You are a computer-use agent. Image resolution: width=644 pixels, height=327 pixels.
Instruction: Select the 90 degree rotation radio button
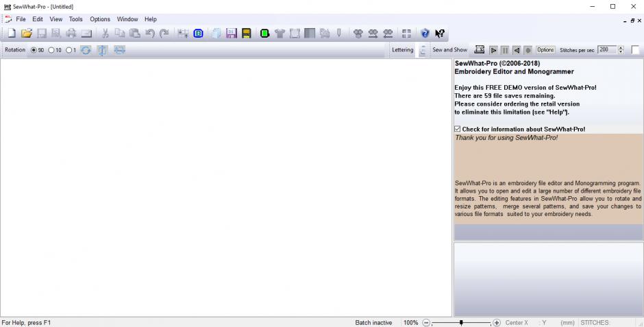[x=34, y=50]
